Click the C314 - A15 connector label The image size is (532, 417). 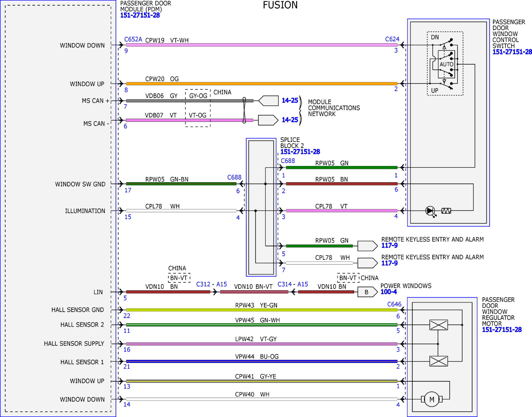(x=293, y=284)
